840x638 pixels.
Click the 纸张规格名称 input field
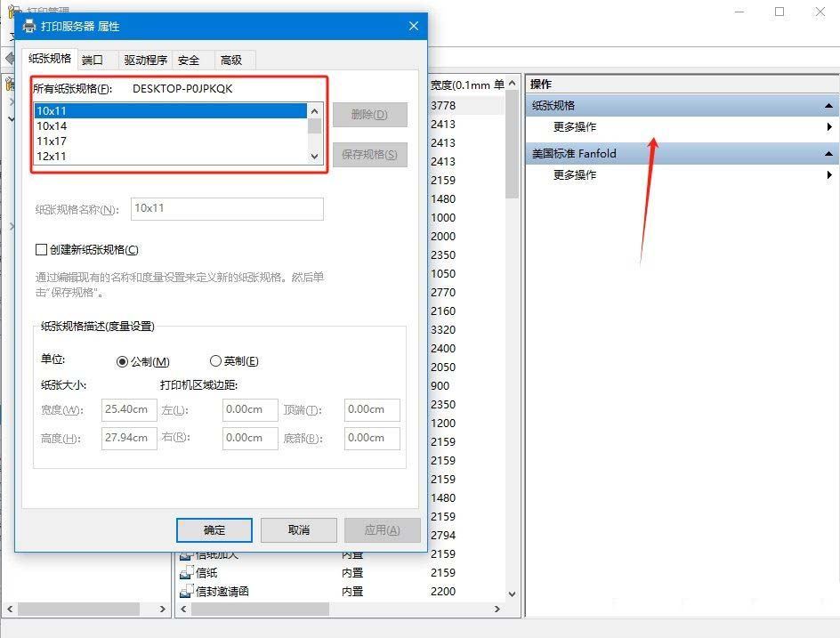[227, 208]
